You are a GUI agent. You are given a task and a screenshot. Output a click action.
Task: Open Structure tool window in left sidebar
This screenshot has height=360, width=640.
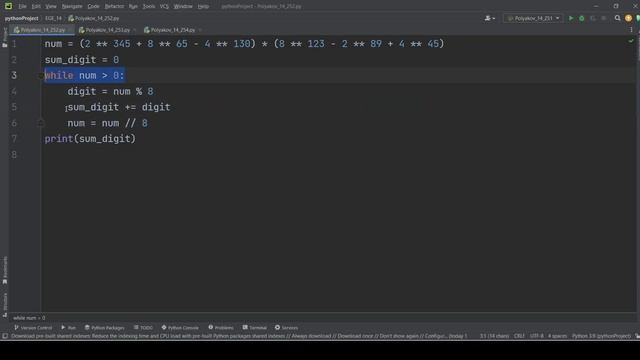pos(5,305)
